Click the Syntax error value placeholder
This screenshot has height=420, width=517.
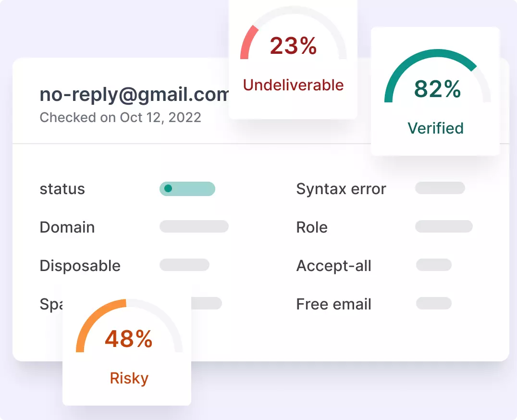[440, 188]
